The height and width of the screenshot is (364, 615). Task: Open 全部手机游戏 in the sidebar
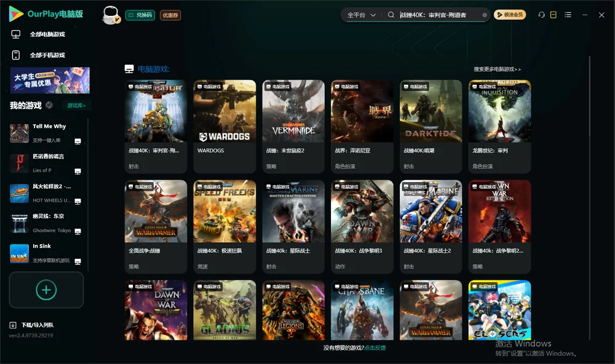click(47, 55)
